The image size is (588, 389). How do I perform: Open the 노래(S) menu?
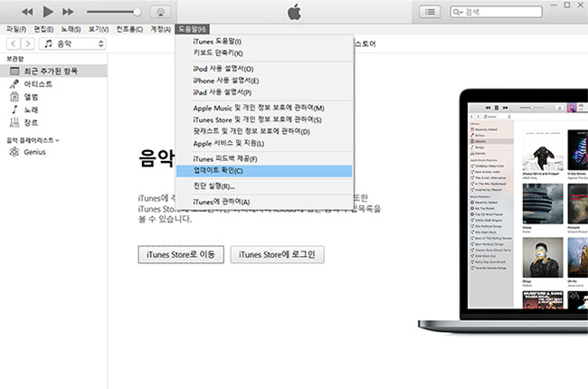click(71, 29)
